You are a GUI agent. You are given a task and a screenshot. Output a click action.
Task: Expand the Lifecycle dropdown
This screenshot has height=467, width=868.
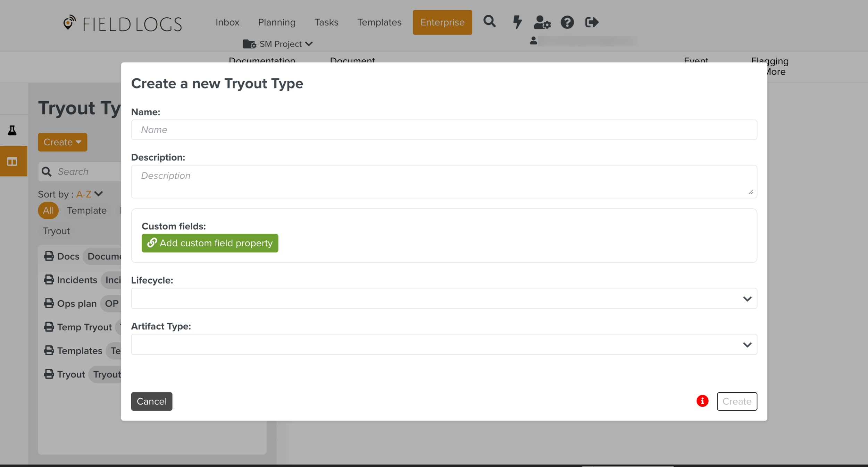pyautogui.click(x=444, y=298)
